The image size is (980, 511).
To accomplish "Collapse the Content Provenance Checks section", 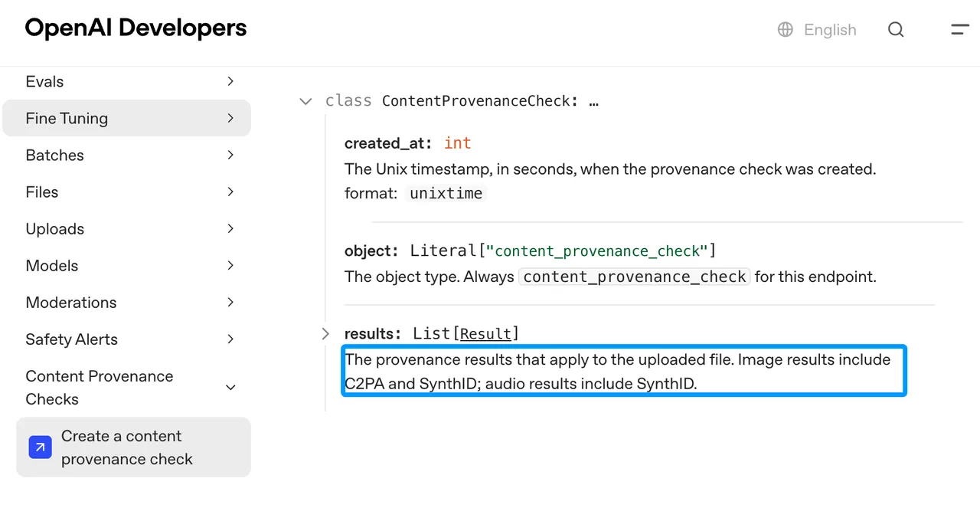I will (230, 388).
